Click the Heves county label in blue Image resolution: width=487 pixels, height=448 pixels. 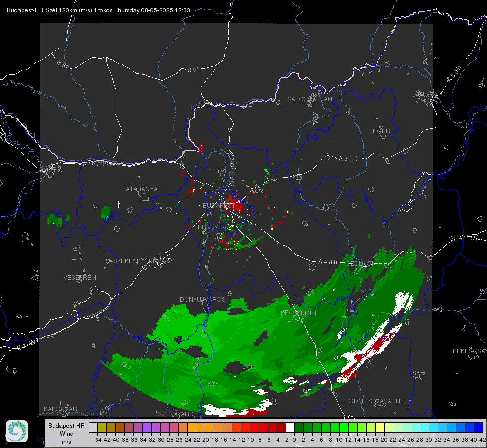[368, 202]
